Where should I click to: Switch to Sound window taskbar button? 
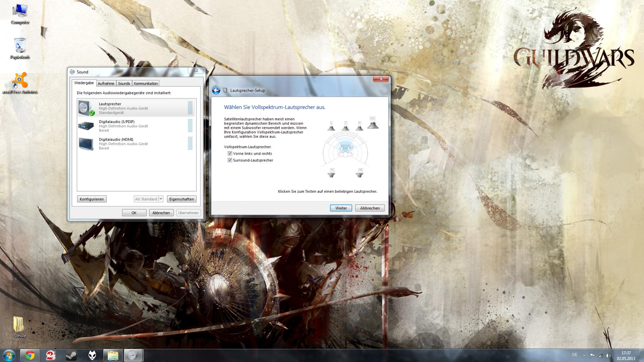point(133,355)
